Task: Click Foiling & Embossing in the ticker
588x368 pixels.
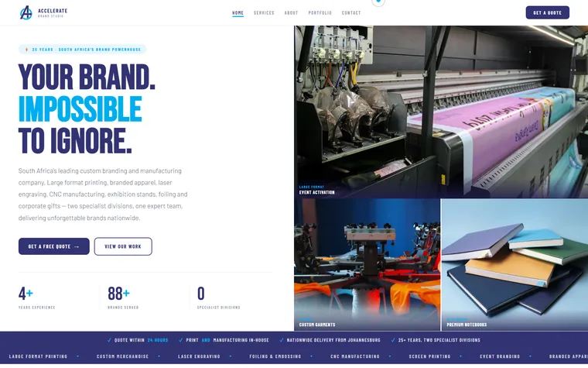Action: point(275,356)
